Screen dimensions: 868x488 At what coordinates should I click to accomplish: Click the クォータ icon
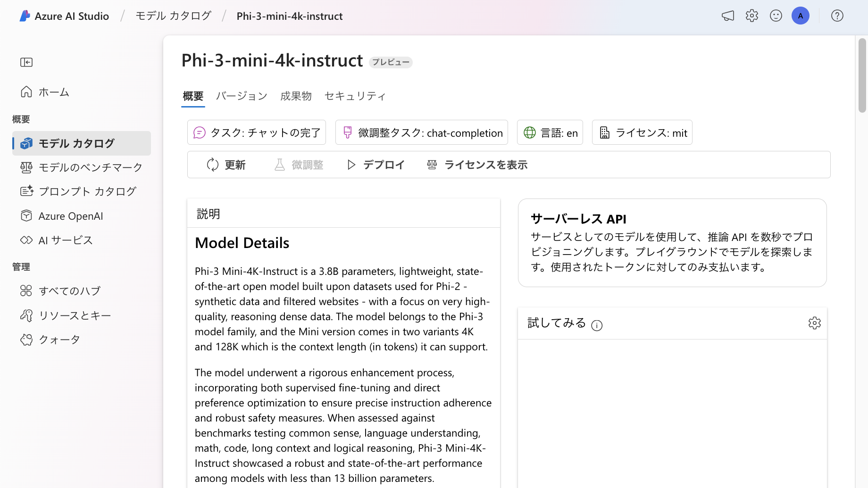26,339
